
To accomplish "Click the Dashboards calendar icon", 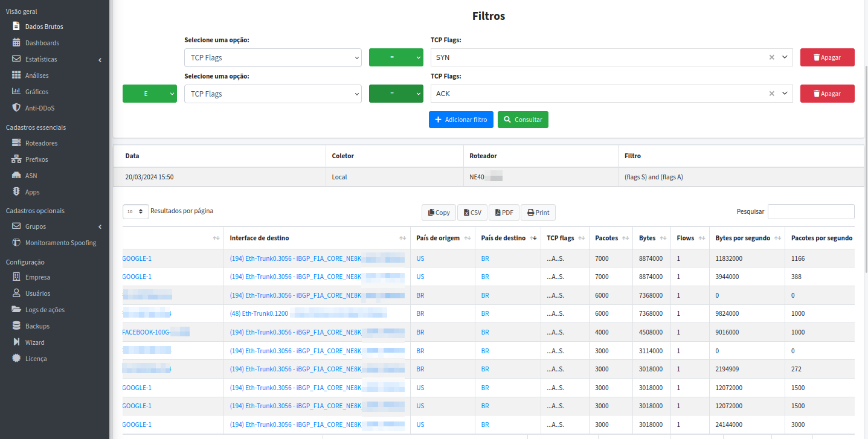I will point(16,43).
